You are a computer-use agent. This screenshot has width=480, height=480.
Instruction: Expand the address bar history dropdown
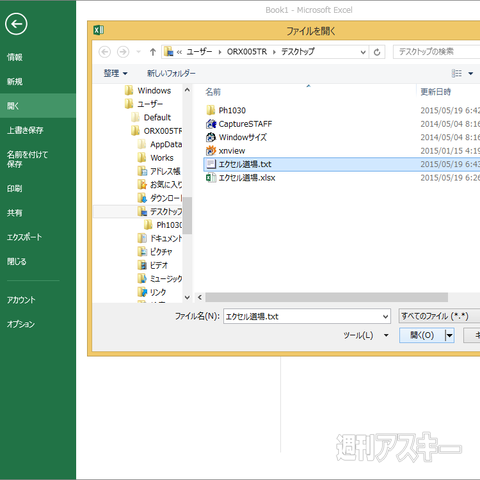[363, 52]
